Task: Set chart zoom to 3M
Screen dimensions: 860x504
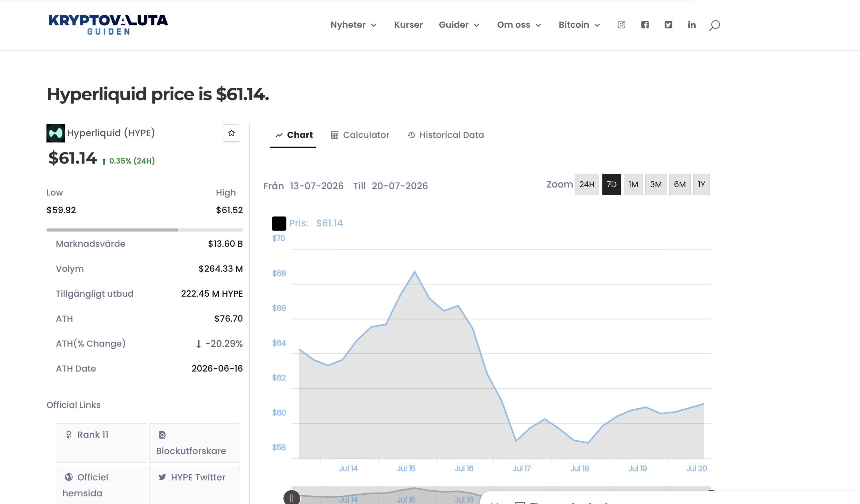Action: (x=656, y=184)
